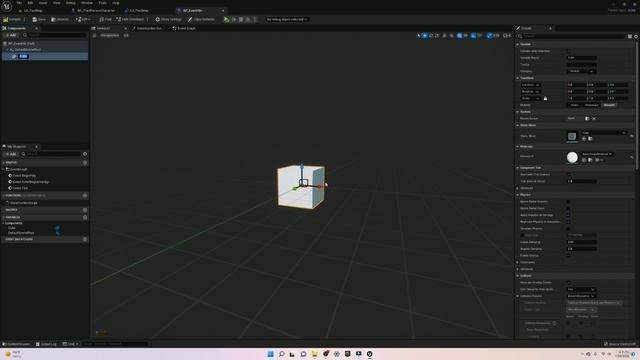Toggle Hide Unrelated nodes
The width and height of the screenshot is (640, 360).
point(130,19)
